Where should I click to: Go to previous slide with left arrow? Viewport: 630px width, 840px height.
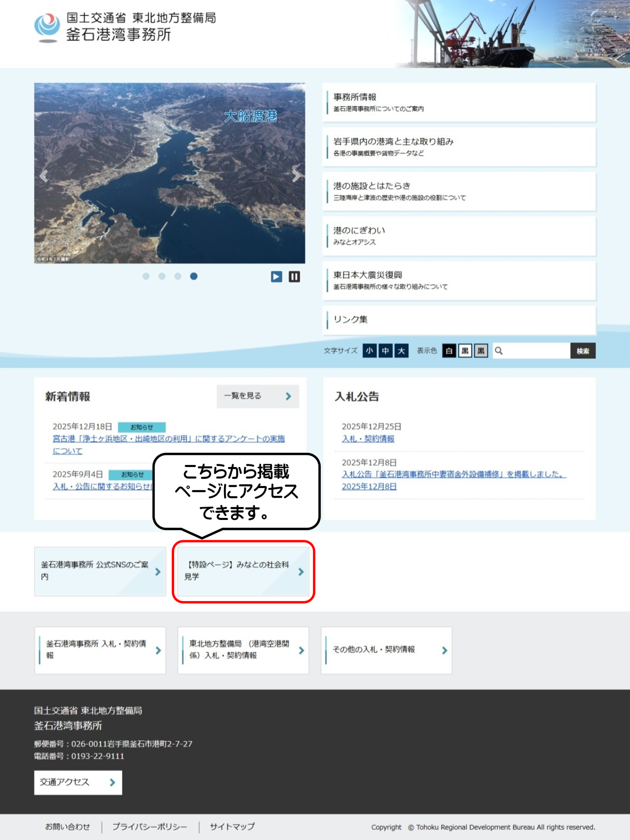pos(44,176)
